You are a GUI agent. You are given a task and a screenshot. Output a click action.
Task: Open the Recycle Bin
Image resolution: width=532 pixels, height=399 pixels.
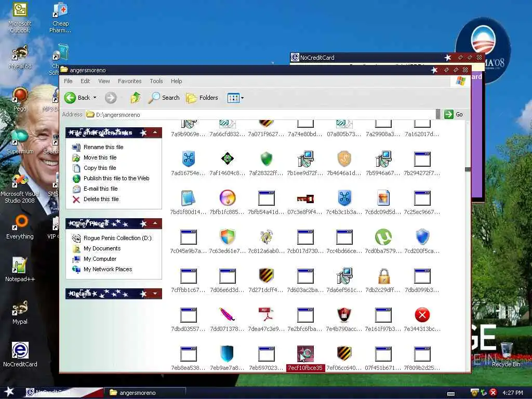[506, 354]
